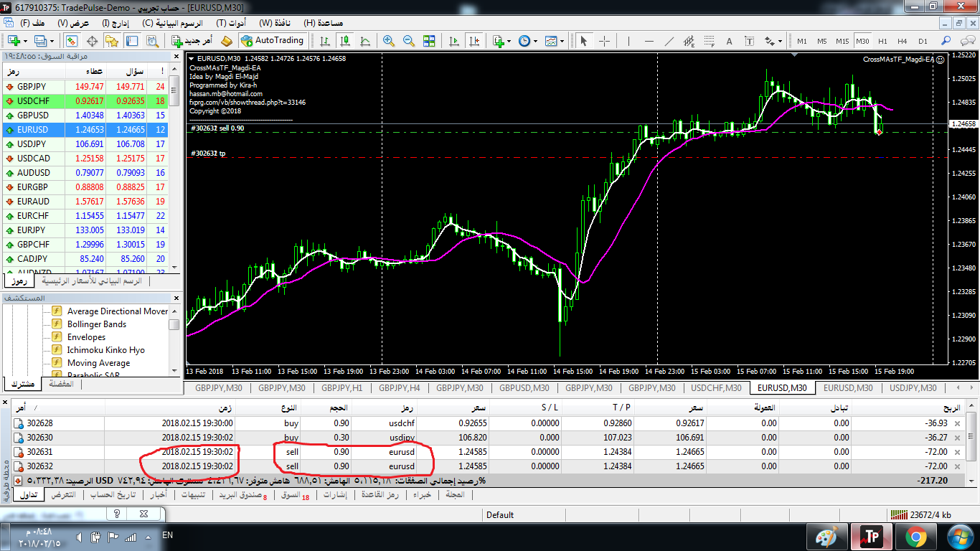Close order 302631 with its X

tap(956, 452)
